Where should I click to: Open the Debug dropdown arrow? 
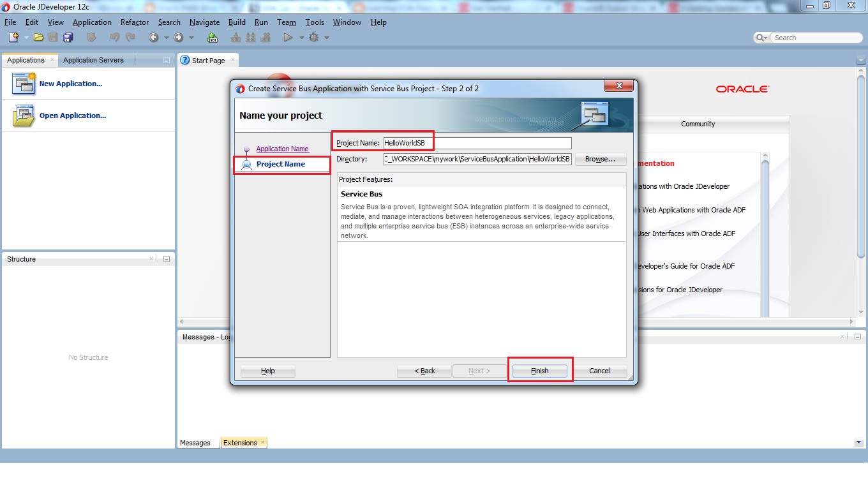[327, 38]
